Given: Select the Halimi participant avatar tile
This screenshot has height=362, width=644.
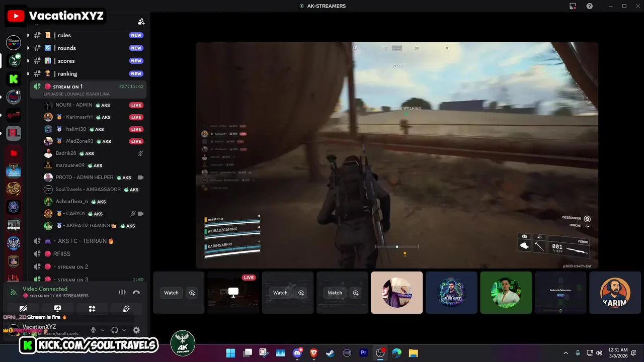Looking at the screenshot, I should click(x=451, y=293).
